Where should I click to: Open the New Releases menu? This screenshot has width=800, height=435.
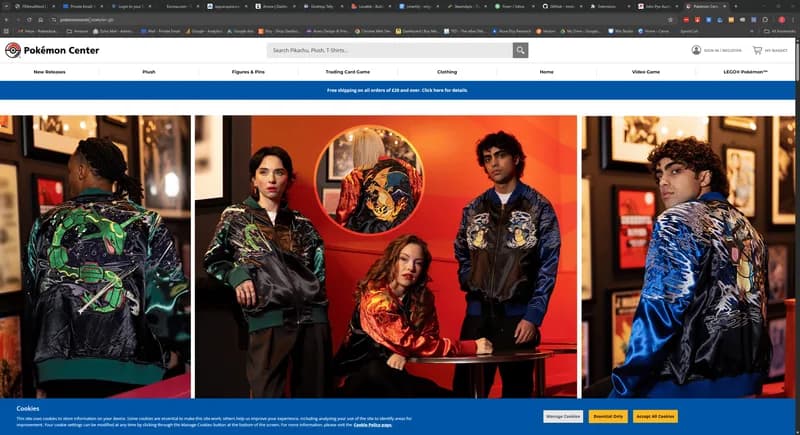[49, 72]
